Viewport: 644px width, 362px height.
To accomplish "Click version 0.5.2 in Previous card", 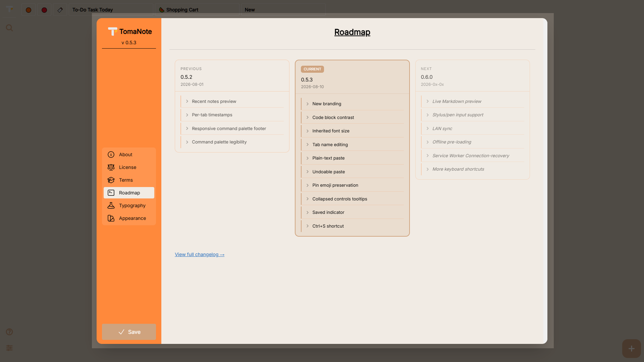I will (x=186, y=77).
